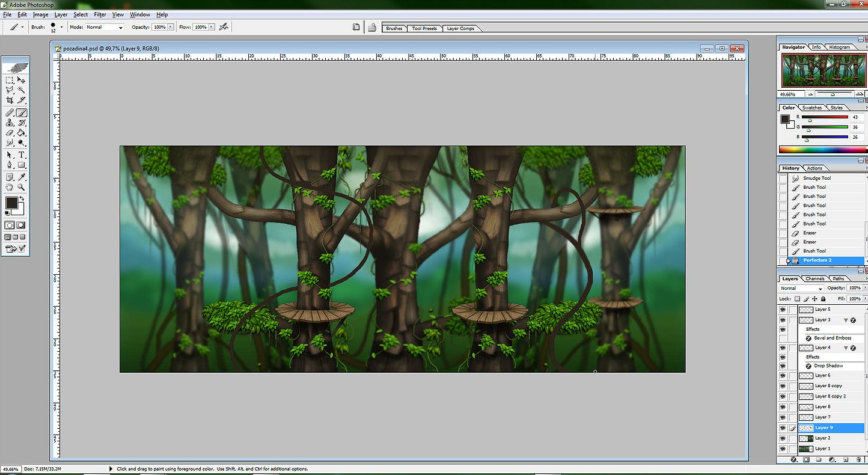Screen dimensions: 868x475
Task: Open the Opacity slider arrow in options bar
Action: tap(171, 27)
